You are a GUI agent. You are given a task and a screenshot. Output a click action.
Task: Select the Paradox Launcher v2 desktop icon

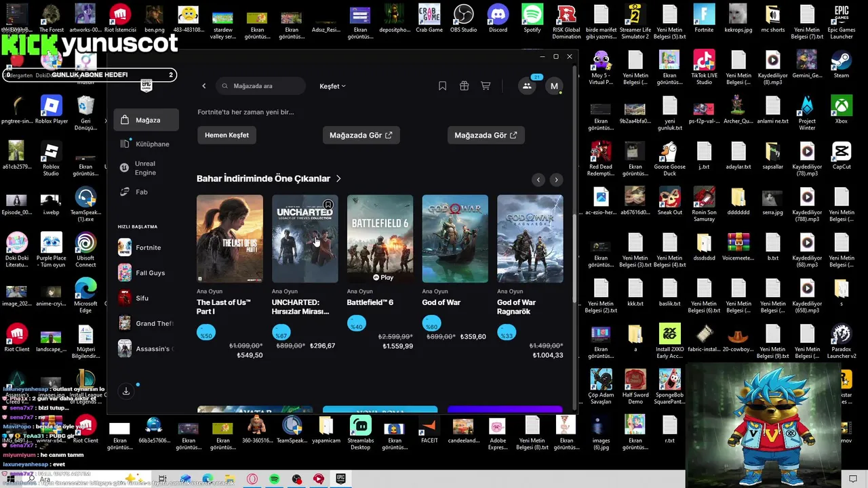842,342
